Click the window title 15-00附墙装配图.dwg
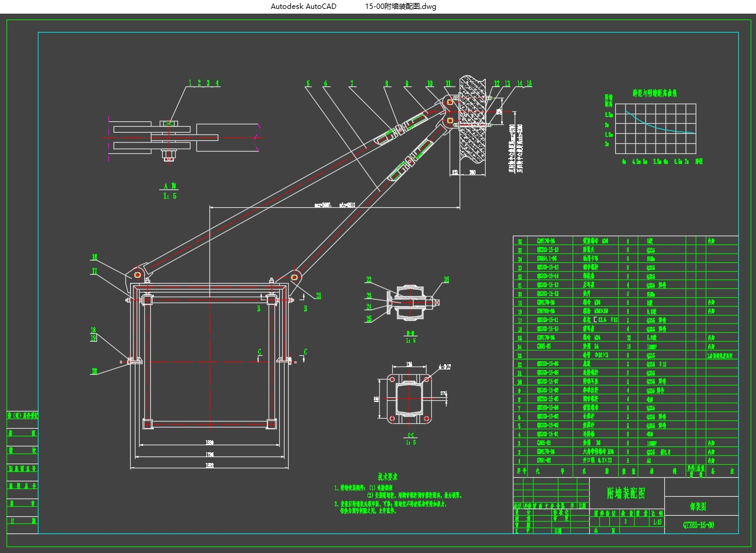 [x=401, y=7]
